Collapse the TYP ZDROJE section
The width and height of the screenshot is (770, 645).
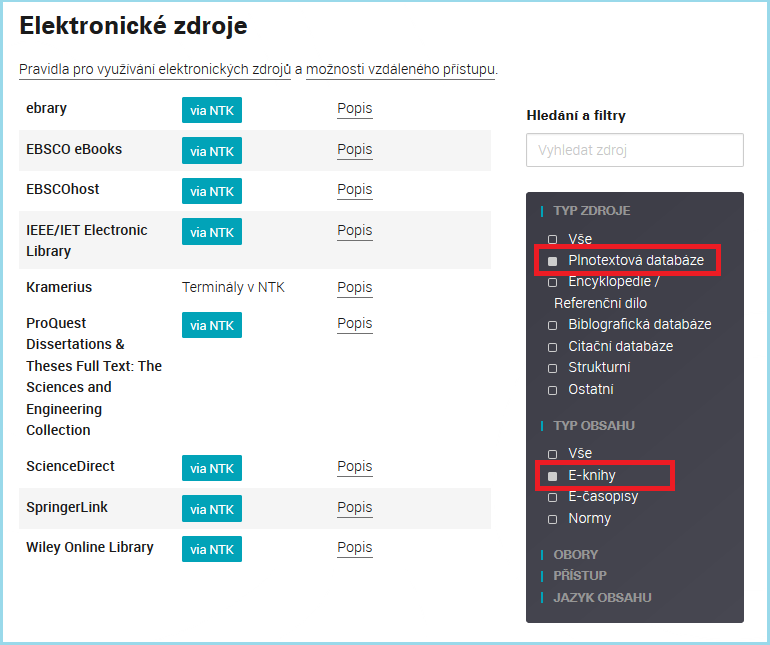[591, 211]
